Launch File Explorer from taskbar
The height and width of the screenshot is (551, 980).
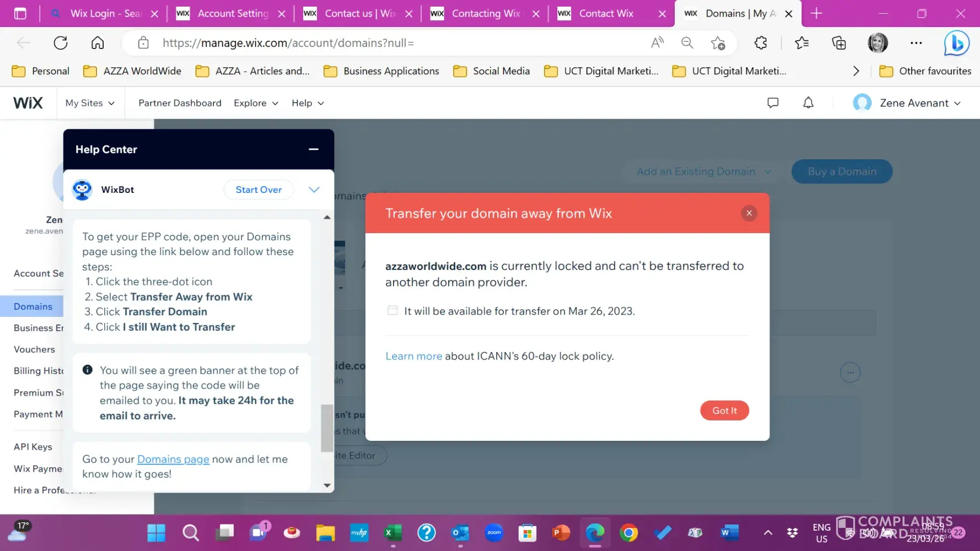[325, 533]
